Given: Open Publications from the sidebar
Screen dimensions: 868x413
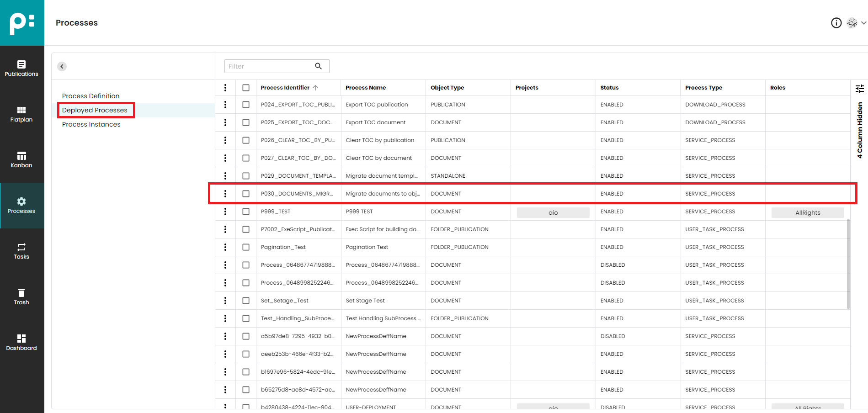Looking at the screenshot, I should pyautogui.click(x=21, y=69).
